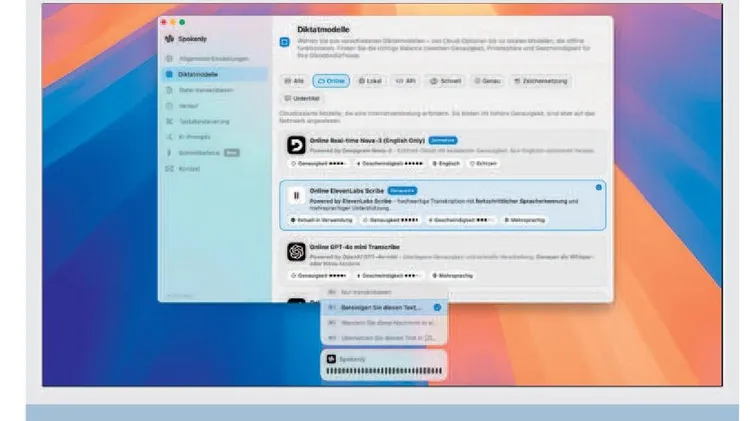The image size is (750, 421).
Task: Select the Schnell filter chip
Action: click(445, 81)
